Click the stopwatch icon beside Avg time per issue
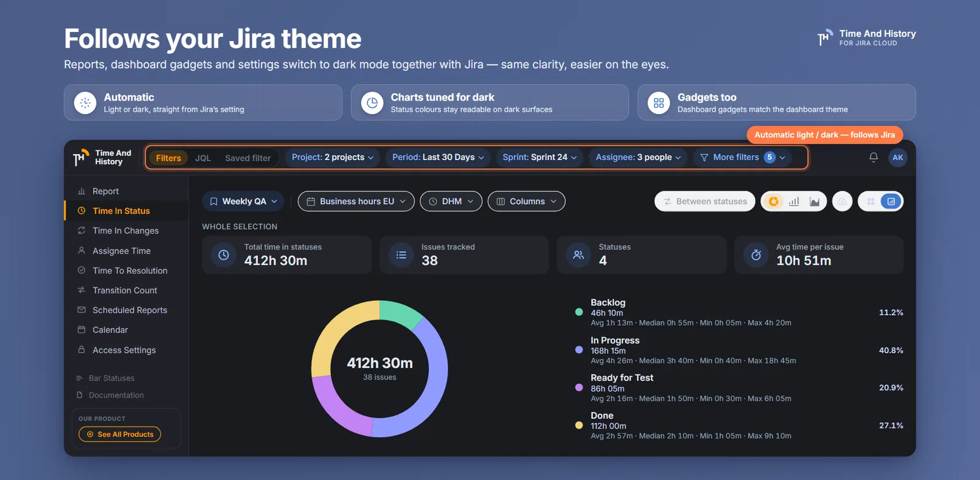The height and width of the screenshot is (480, 980). coord(756,255)
